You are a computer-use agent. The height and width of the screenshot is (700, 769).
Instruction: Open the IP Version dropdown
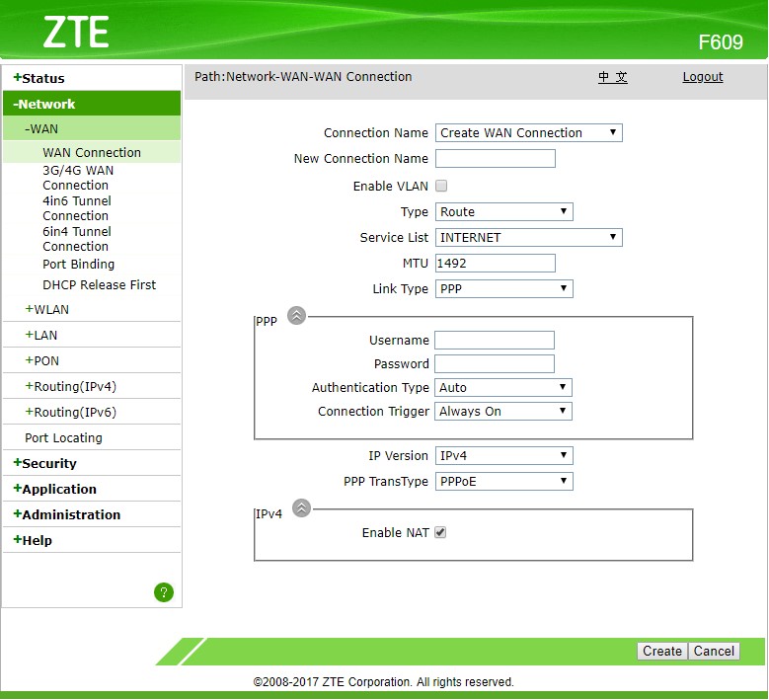[x=504, y=456]
